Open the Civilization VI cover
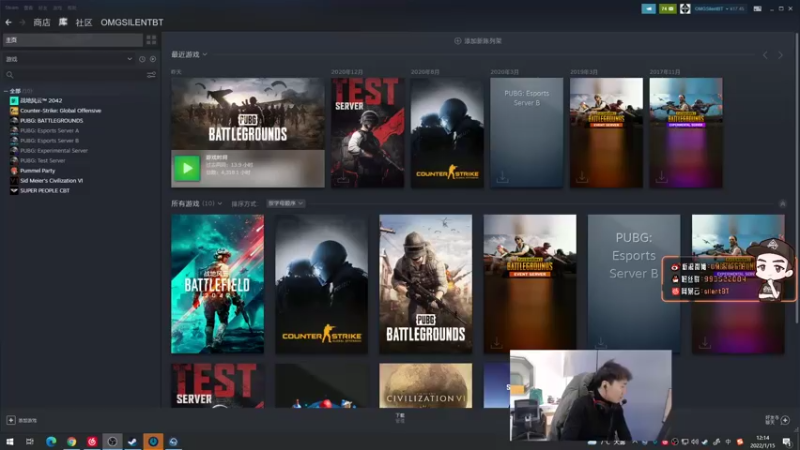This screenshot has height=450, width=800. point(426,385)
